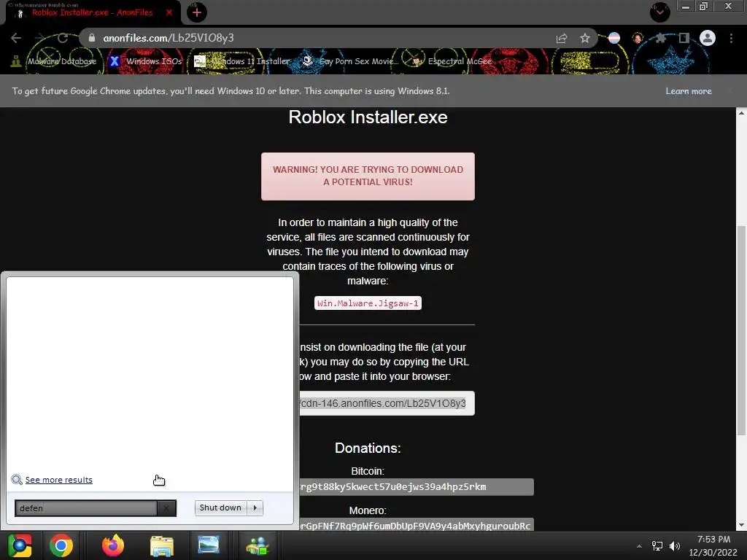The height and width of the screenshot is (560, 747).
Task: Click the Shut down button
Action: (220, 507)
